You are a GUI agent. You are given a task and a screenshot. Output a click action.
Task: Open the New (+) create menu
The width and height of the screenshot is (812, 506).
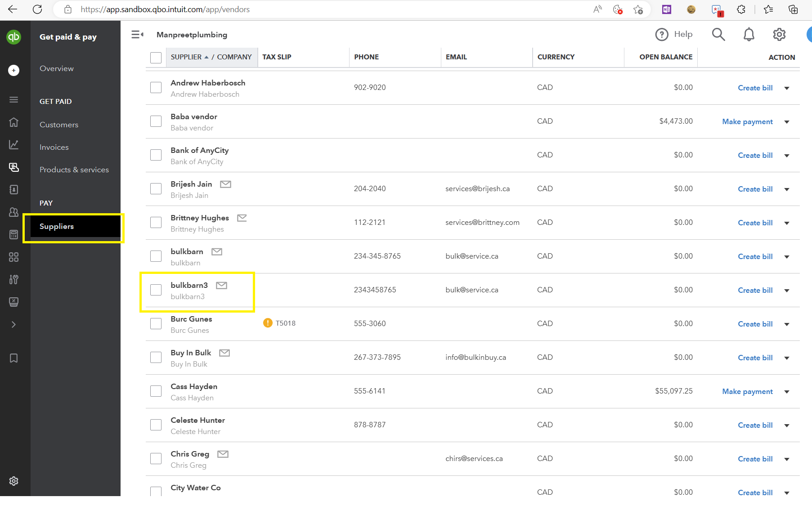pos(13,70)
